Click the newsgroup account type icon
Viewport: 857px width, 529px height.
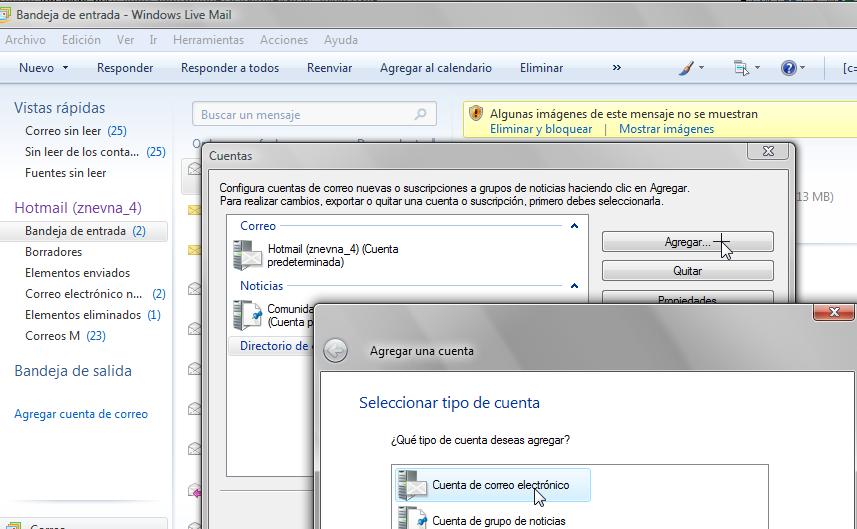(412, 518)
